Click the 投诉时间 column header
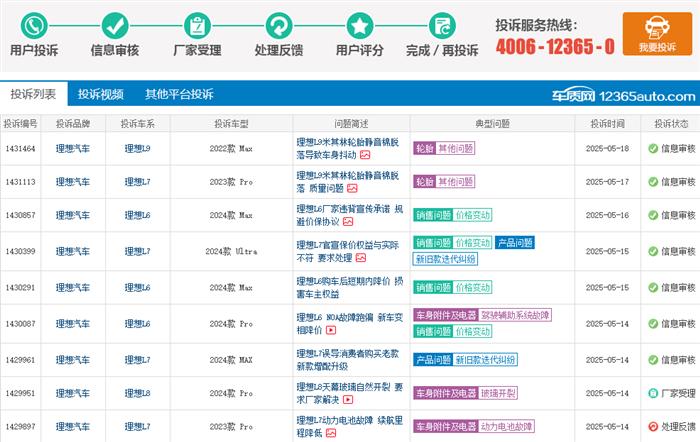This screenshot has height=442, width=700. 607,124
